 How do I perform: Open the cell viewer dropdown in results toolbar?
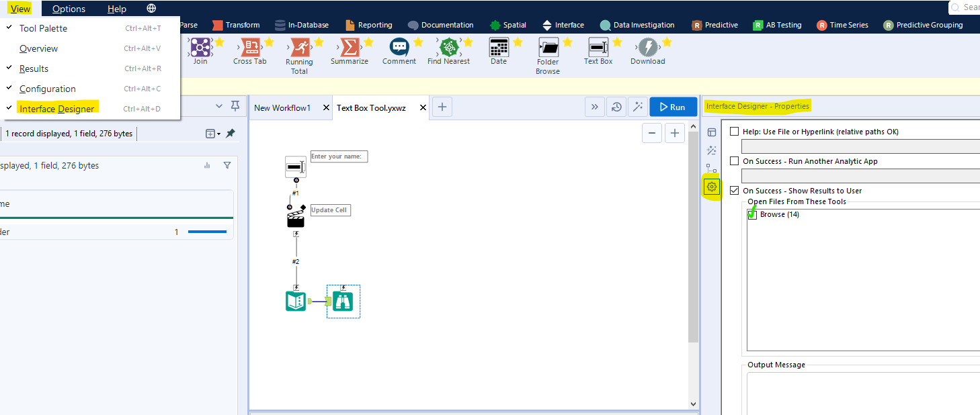tap(210, 134)
